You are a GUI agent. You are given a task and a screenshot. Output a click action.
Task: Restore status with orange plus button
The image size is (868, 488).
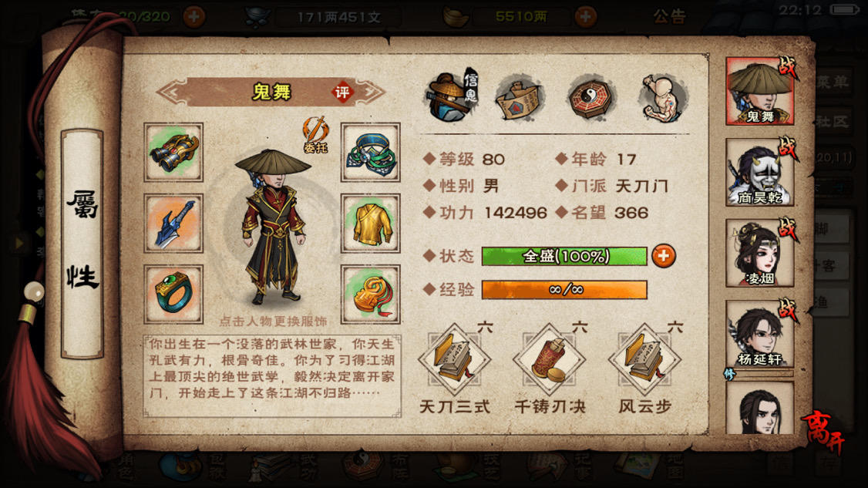click(x=663, y=256)
